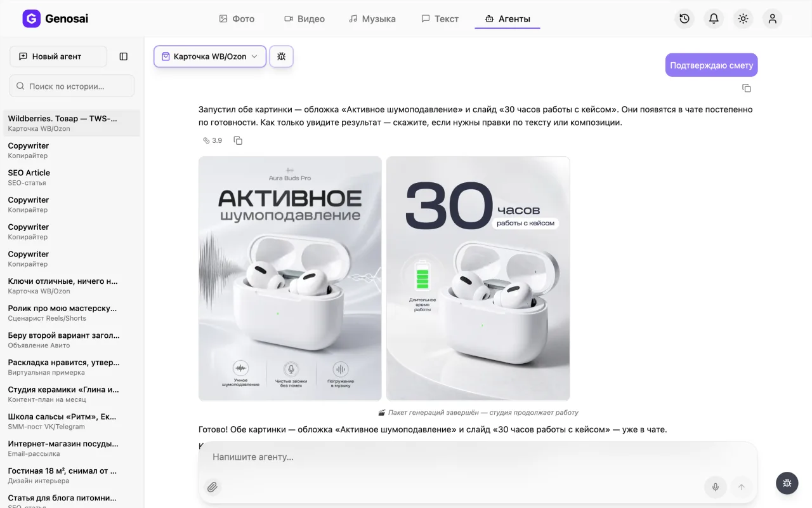Copy the agent's reply text

point(238,140)
